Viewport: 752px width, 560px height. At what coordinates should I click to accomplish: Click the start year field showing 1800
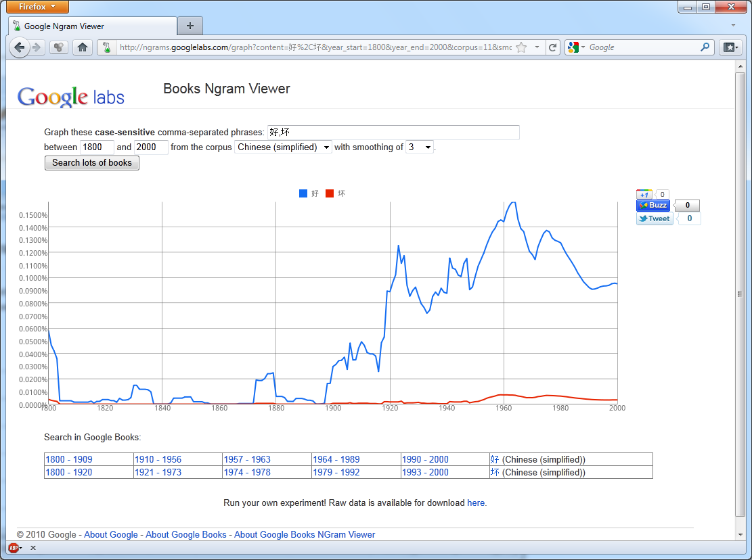(x=97, y=147)
